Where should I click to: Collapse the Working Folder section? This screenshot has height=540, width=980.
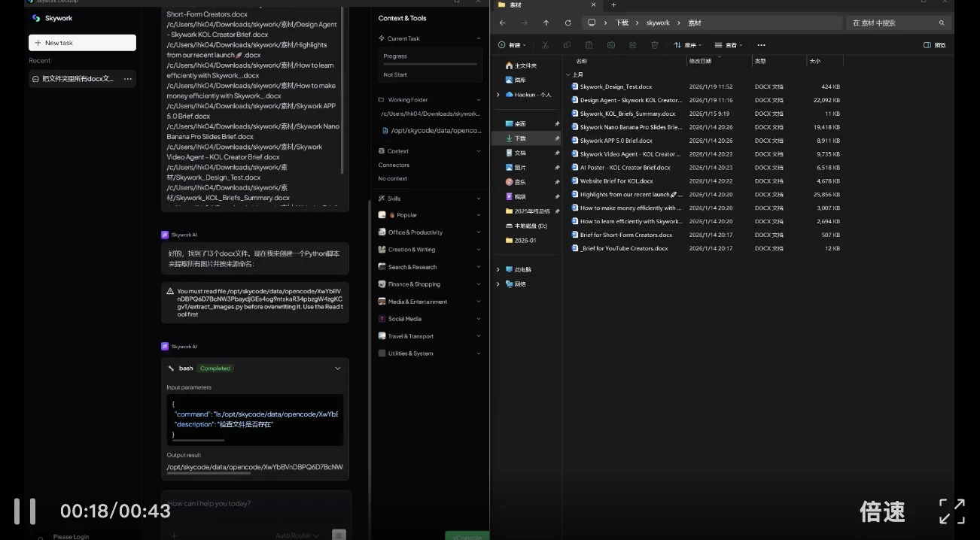[x=478, y=99]
